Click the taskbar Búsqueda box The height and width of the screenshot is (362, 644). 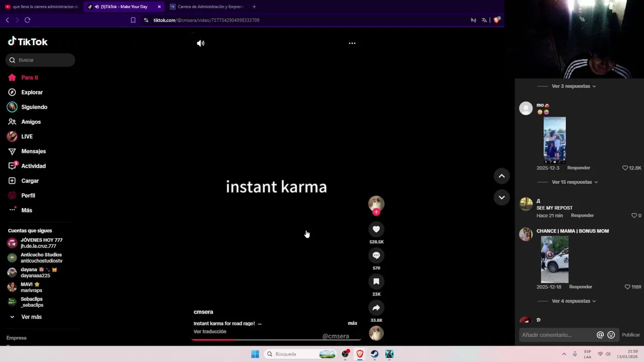pos(301,354)
